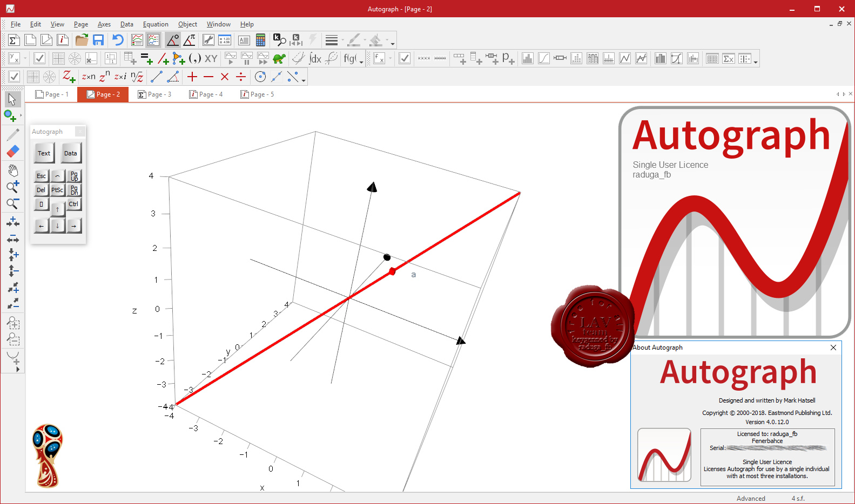The width and height of the screenshot is (855, 504).
Task: Click the red point labeled a on line
Action: pyautogui.click(x=393, y=271)
